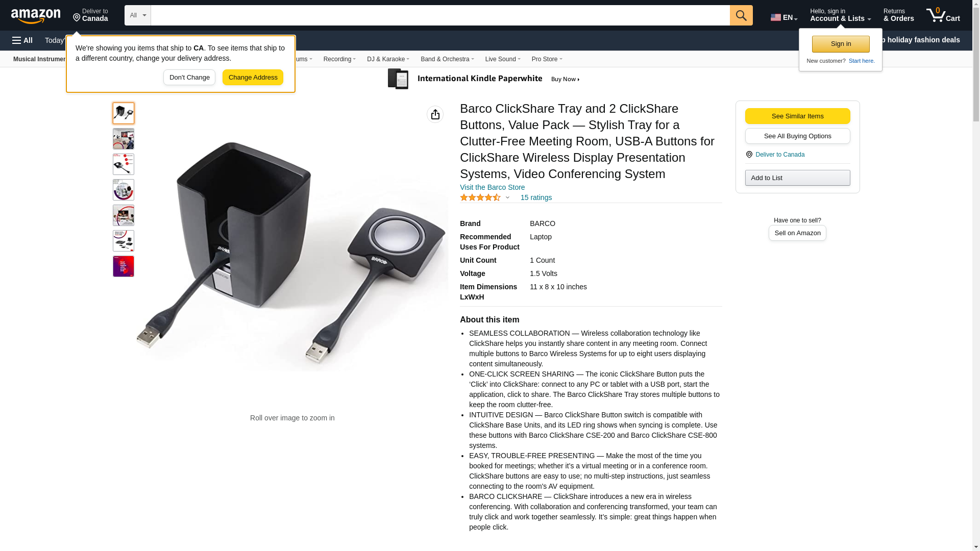Viewport: 980px width, 551px height.
Task: Open the Live Sound menu
Action: coord(503,59)
